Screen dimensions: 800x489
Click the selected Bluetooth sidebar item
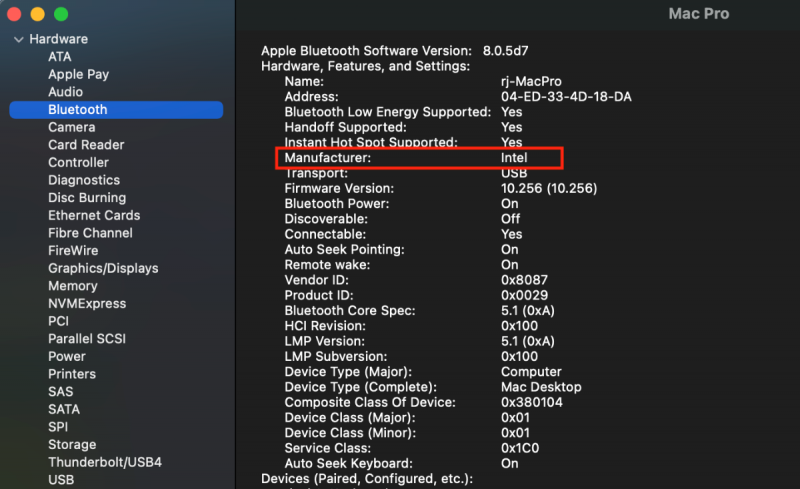point(77,110)
